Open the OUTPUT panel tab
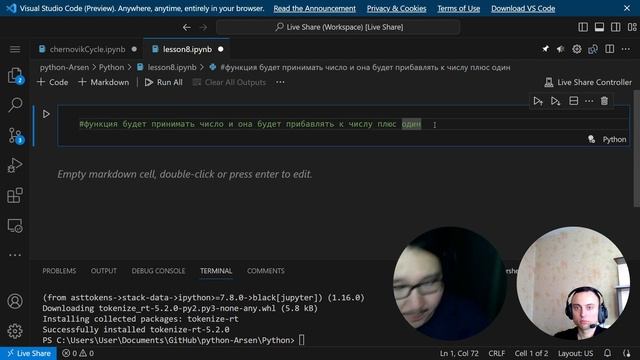 click(x=104, y=271)
